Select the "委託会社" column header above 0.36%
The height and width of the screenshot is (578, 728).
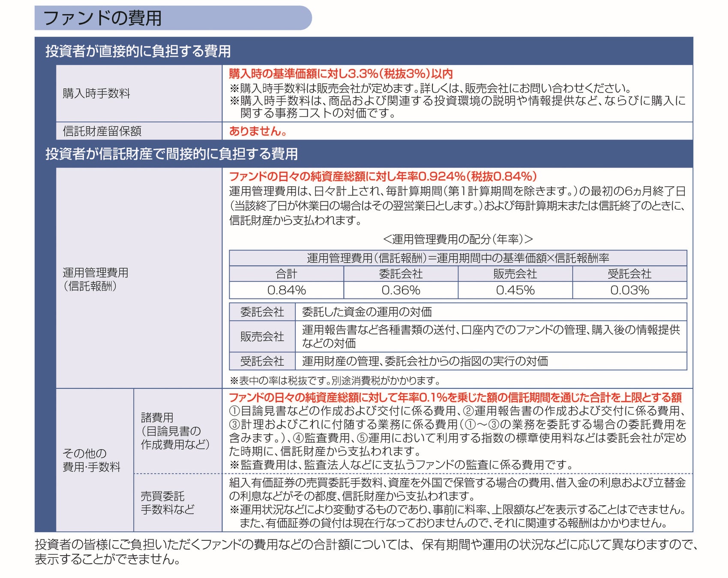(401, 274)
